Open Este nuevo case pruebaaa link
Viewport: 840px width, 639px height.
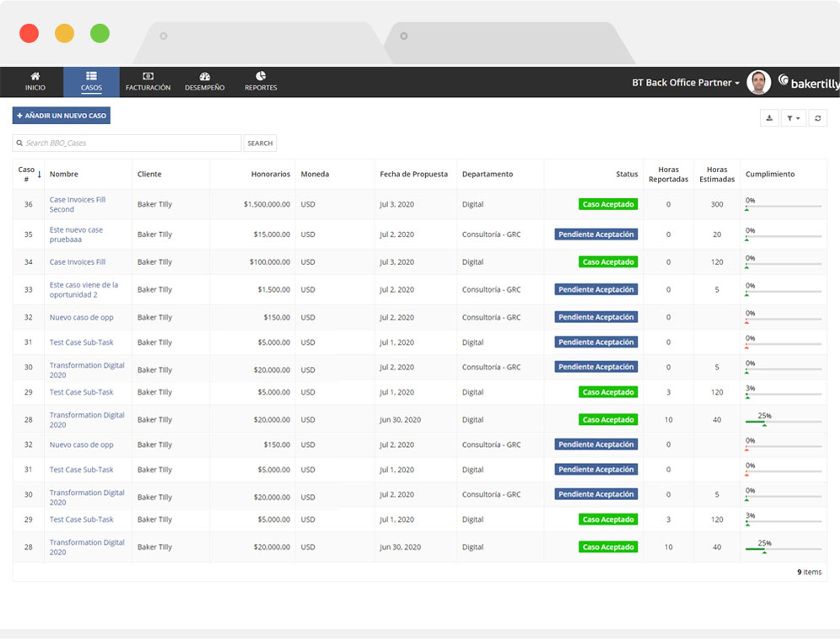pyautogui.click(x=76, y=234)
